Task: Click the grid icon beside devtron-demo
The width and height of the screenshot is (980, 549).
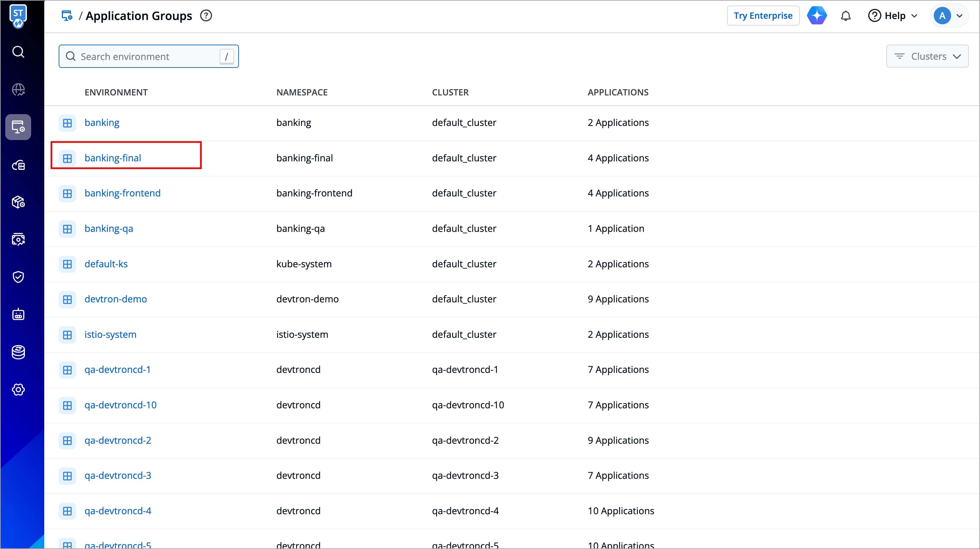Action: click(67, 300)
